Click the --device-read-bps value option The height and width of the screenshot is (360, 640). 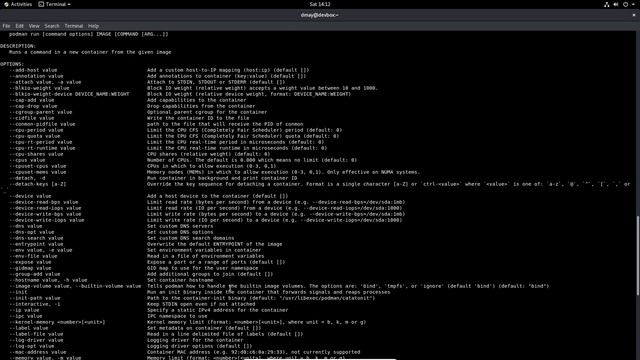click(44, 202)
